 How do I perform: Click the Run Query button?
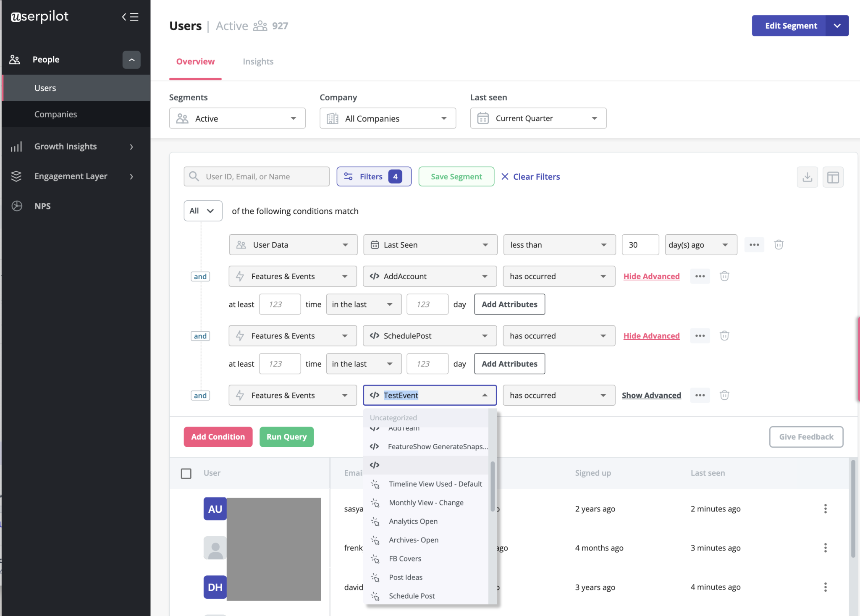[x=286, y=437]
